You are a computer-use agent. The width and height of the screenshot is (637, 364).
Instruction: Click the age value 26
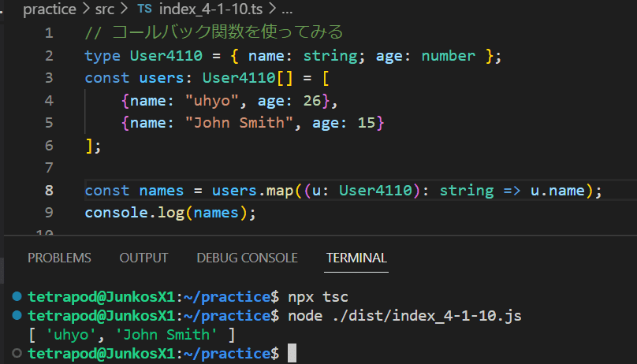click(x=312, y=101)
